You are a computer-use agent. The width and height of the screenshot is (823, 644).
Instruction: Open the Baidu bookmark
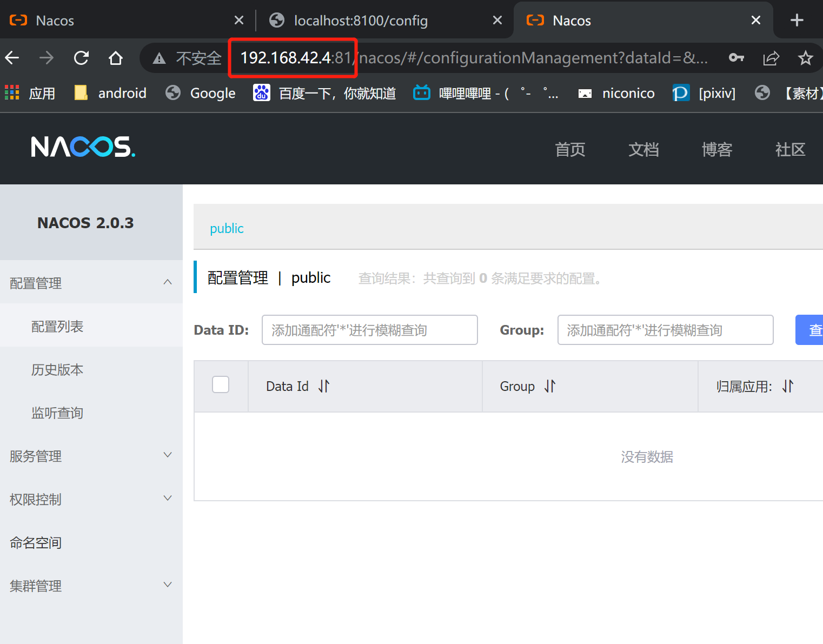[x=324, y=93]
